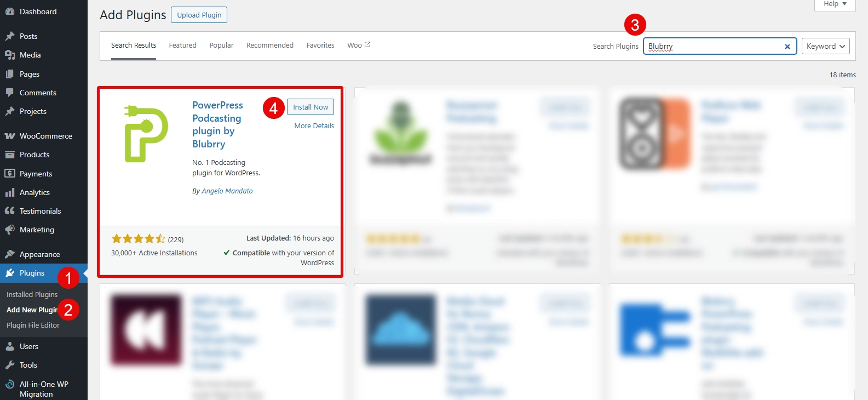The image size is (868, 400).
Task: Click the blurred orange speaker plugin thumbnail
Action: (x=655, y=133)
